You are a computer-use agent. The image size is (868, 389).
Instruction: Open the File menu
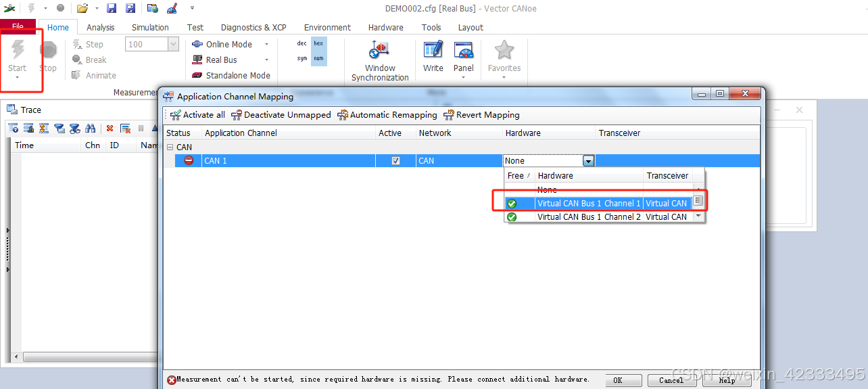[18, 27]
